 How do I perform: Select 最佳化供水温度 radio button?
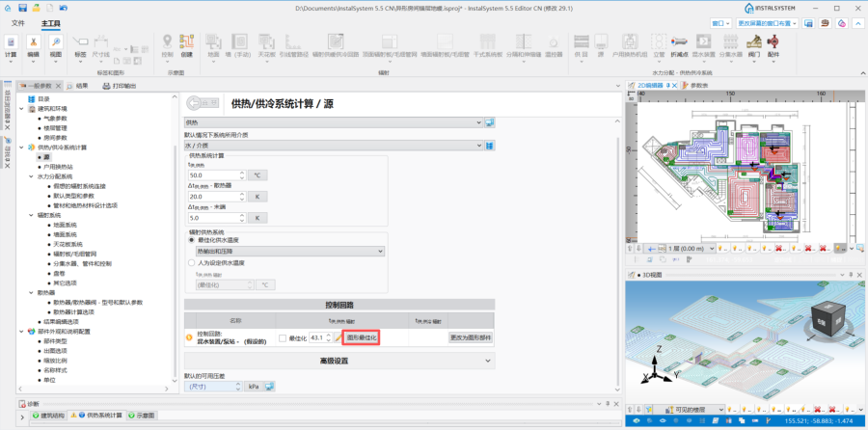point(191,239)
